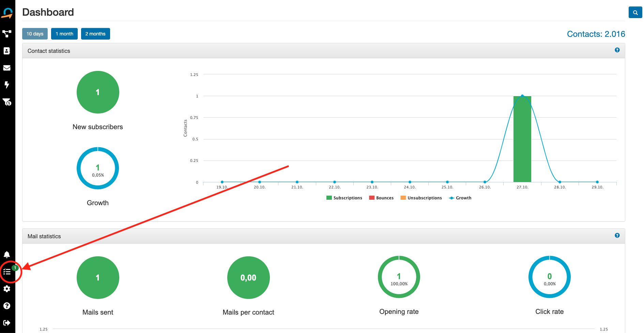
Task: Click the app logo in the sidebar
Action: (7, 13)
